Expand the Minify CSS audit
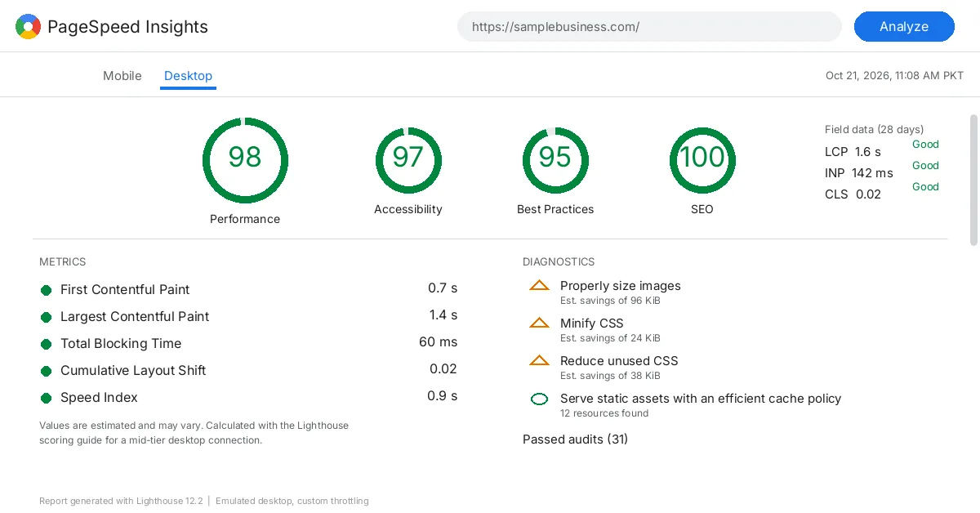Viewport: 980px width, 513px height. (592, 323)
